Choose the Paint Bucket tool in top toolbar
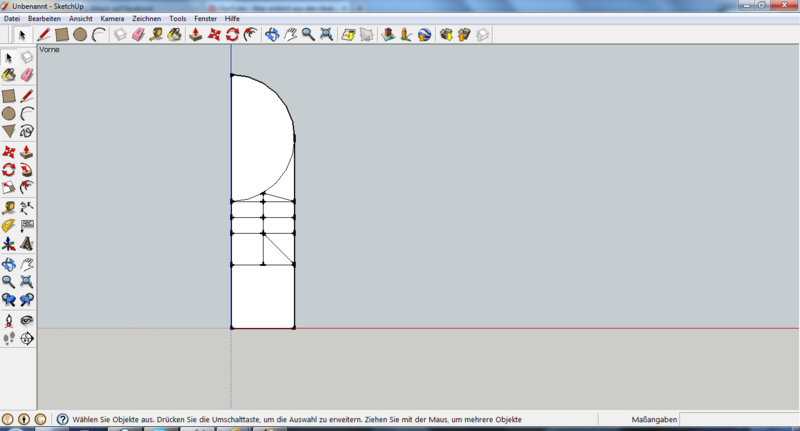The width and height of the screenshot is (800, 431). (174, 34)
